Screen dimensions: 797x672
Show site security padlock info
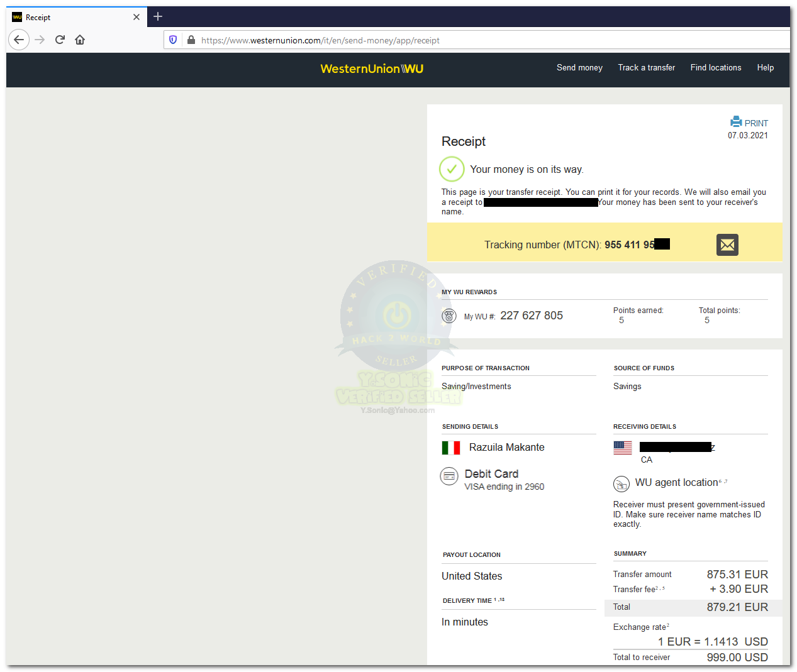click(191, 40)
